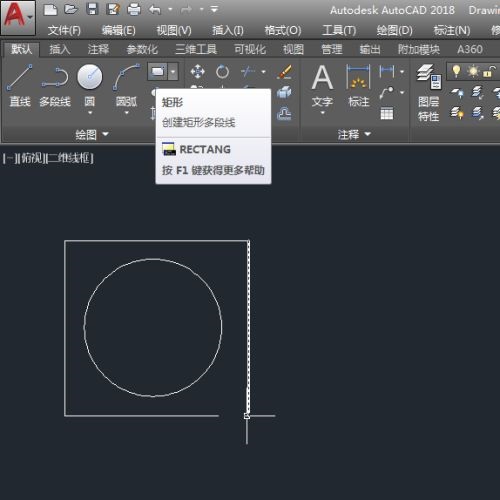Insert a table with the table icon
This screenshot has width=500, height=500.
click(x=387, y=114)
